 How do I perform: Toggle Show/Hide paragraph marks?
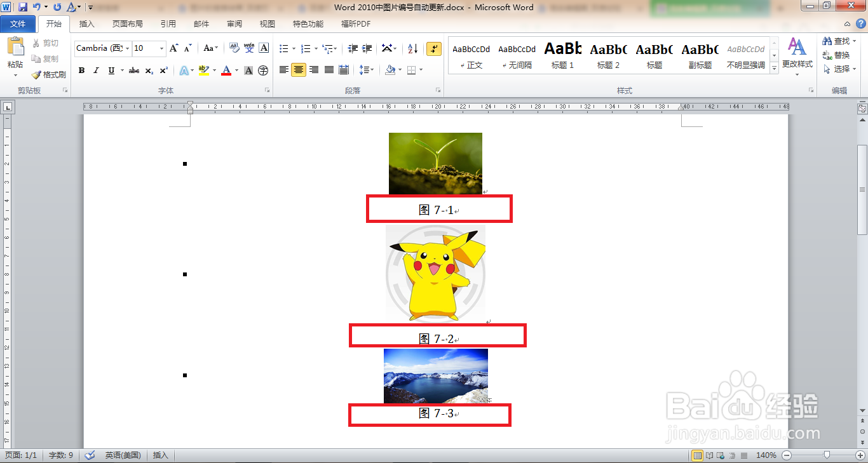(434, 48)
